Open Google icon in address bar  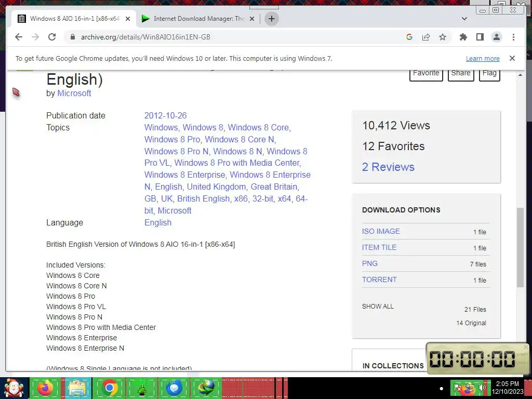pyautogui.click(x=409, y=37)
